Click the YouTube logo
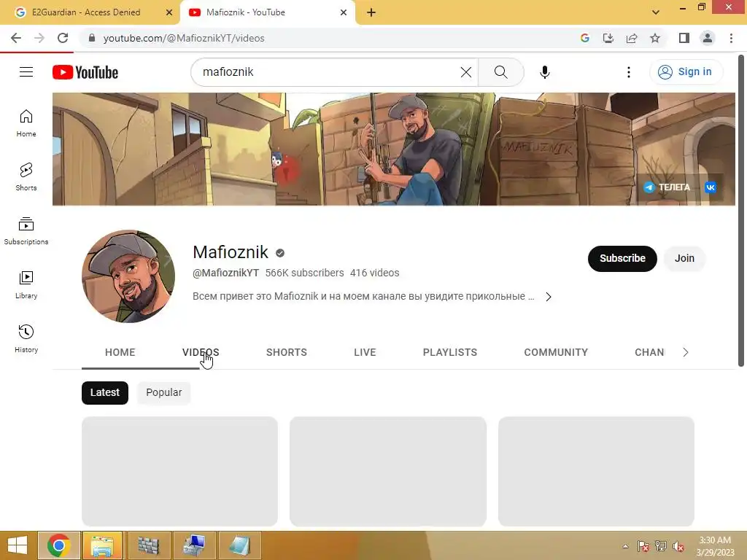Image resolution: width=747 pixels, height=560 pixels. (85, 72)
